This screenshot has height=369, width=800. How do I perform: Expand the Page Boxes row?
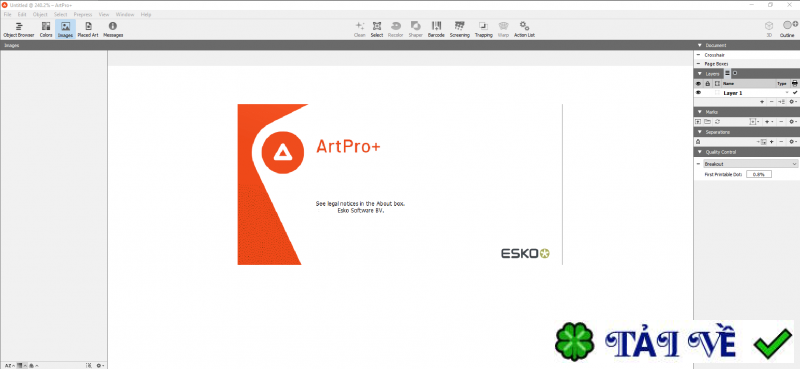pos(698,64)
